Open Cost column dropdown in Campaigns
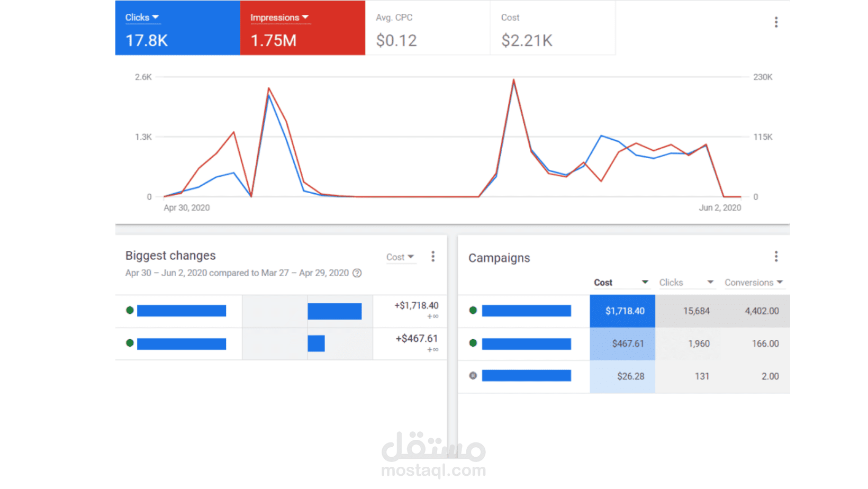Screen dimensions: 868x489 pyautogui.click(x=621, y=283)
